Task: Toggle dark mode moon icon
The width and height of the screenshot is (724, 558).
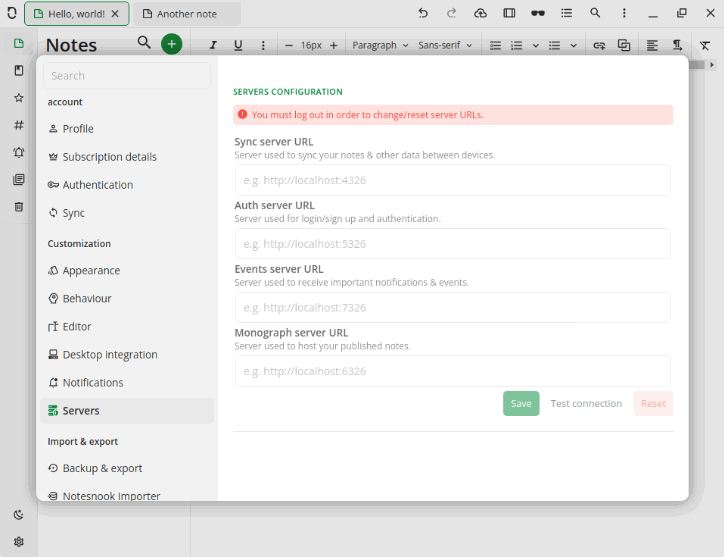Action: (x=18, y=515)
